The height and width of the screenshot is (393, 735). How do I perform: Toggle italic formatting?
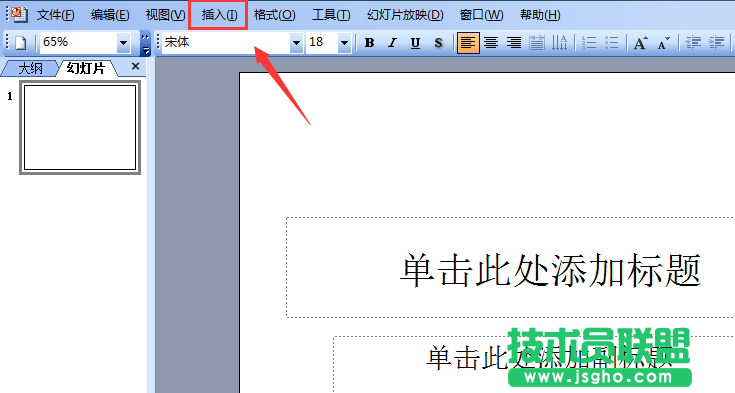pyautogui.click(x=392, y=43)
